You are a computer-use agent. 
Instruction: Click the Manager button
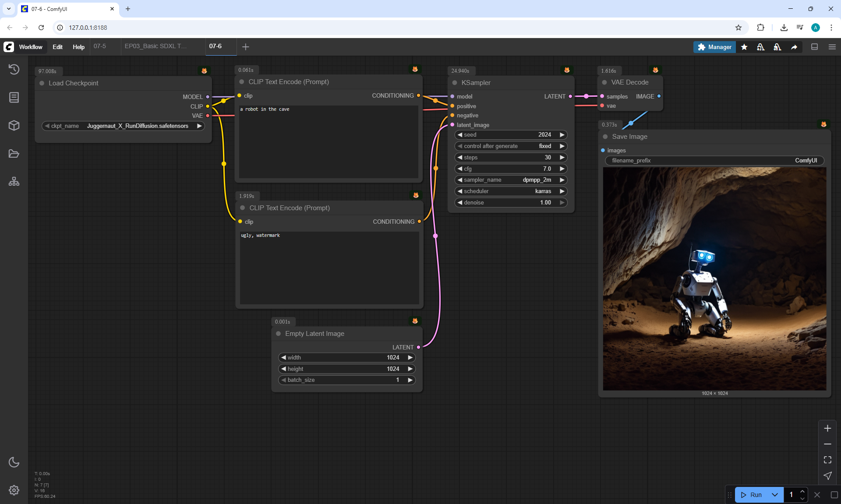point(714,47)
